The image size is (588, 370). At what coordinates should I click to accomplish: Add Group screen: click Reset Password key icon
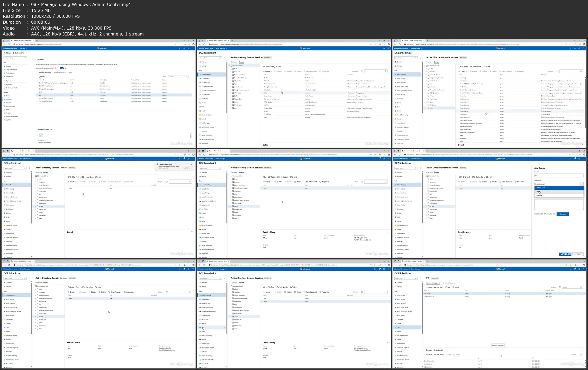click(x=500, y=182)
